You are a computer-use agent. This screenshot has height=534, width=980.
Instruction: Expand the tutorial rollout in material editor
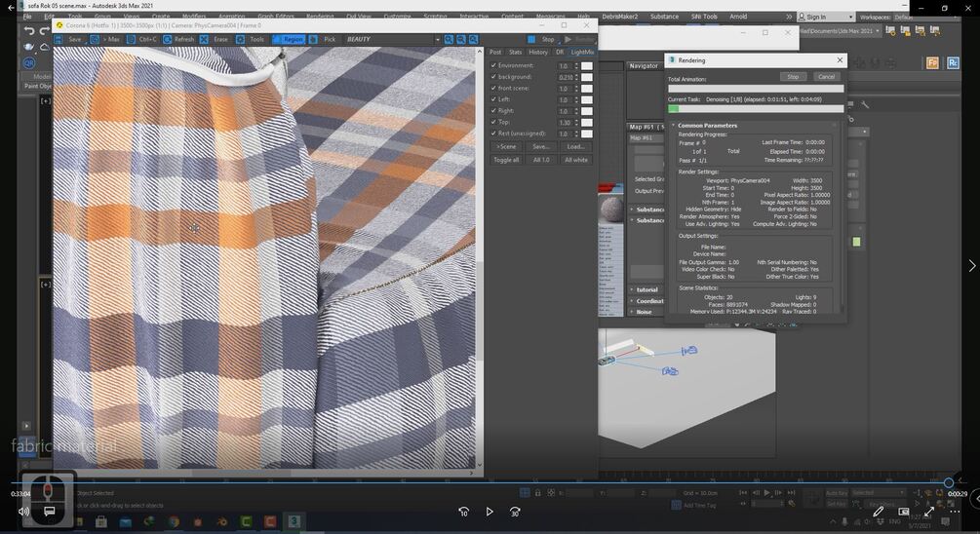[647, 289]
